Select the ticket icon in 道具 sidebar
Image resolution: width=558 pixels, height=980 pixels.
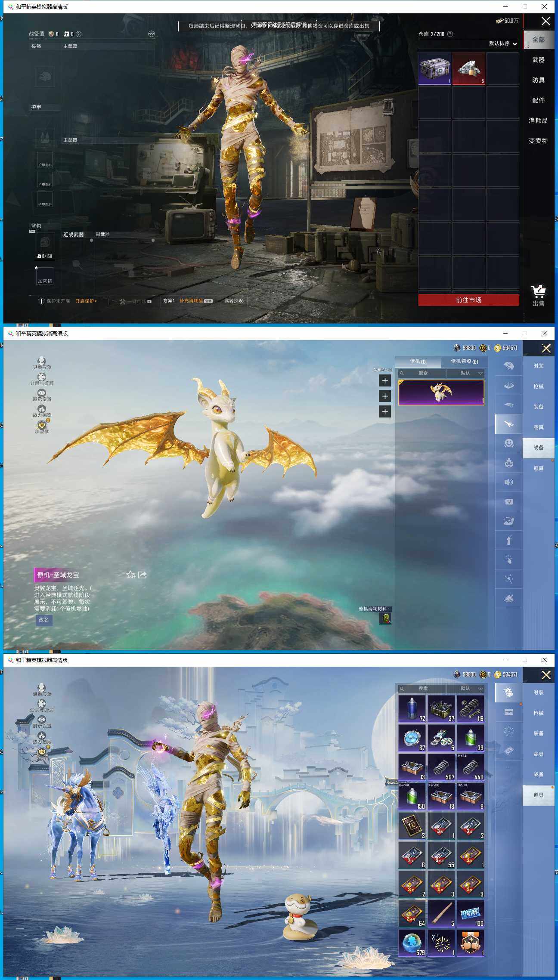pyautogui.click(x=509, y=750)
